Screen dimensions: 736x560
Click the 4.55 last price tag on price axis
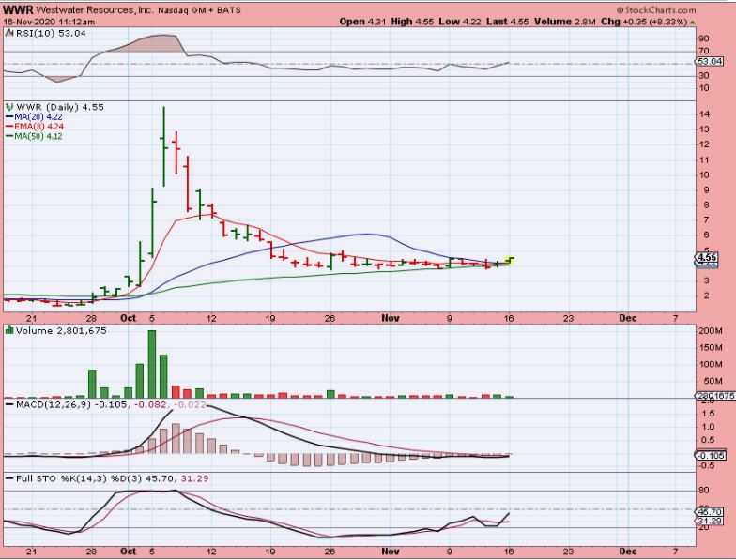706,257
